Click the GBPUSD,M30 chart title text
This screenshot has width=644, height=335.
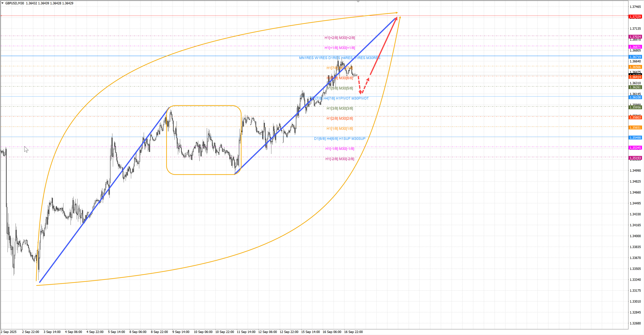(14, 3)
